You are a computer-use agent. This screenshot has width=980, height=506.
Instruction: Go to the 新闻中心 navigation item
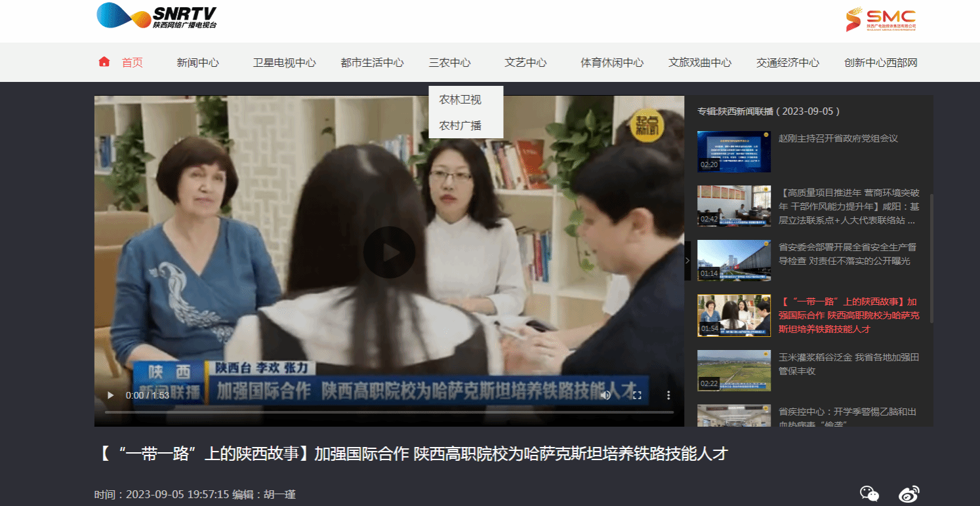197,63
